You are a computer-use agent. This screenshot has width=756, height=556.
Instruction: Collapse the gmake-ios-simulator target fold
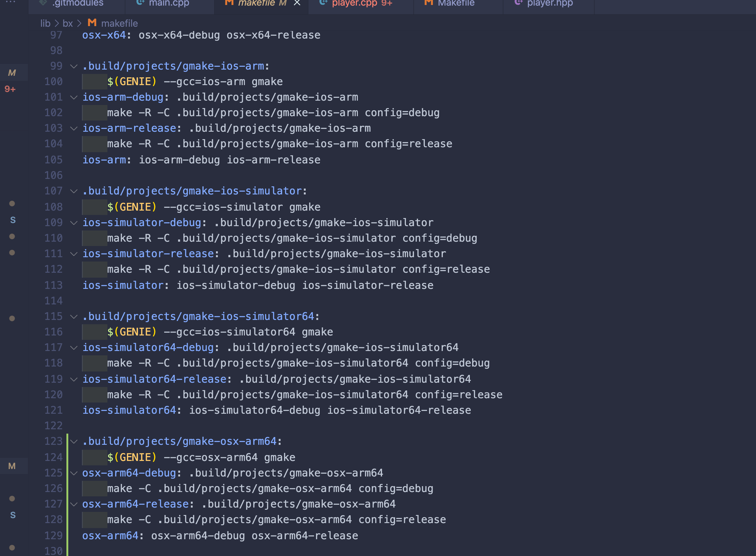coord(74,191)
